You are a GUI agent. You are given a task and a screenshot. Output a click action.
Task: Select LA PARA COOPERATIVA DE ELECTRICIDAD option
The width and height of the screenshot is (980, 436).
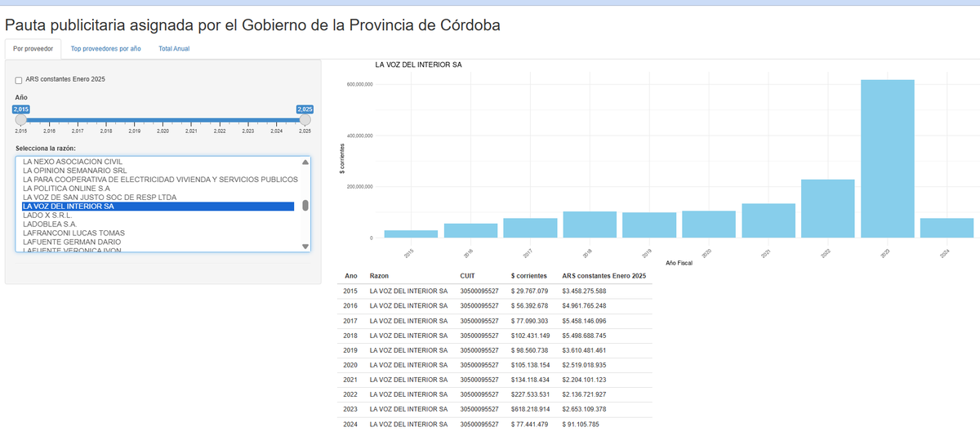[160, 180]
